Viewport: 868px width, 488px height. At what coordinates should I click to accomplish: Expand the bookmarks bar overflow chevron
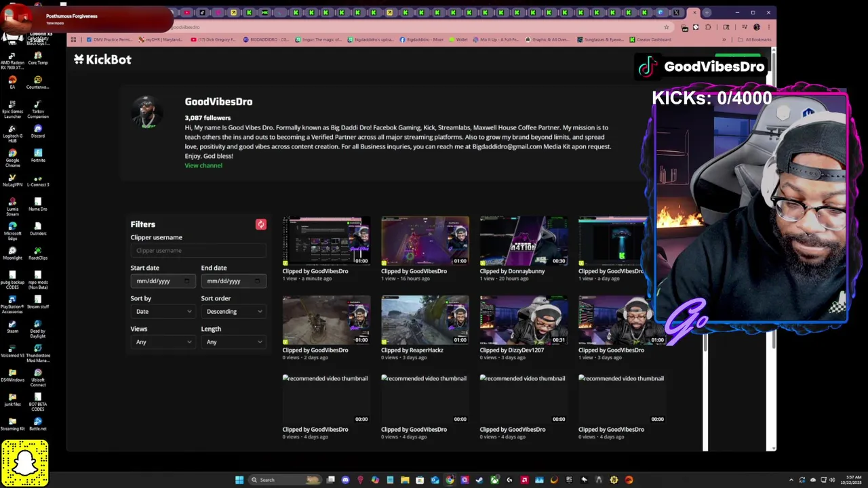pos(724,39)
